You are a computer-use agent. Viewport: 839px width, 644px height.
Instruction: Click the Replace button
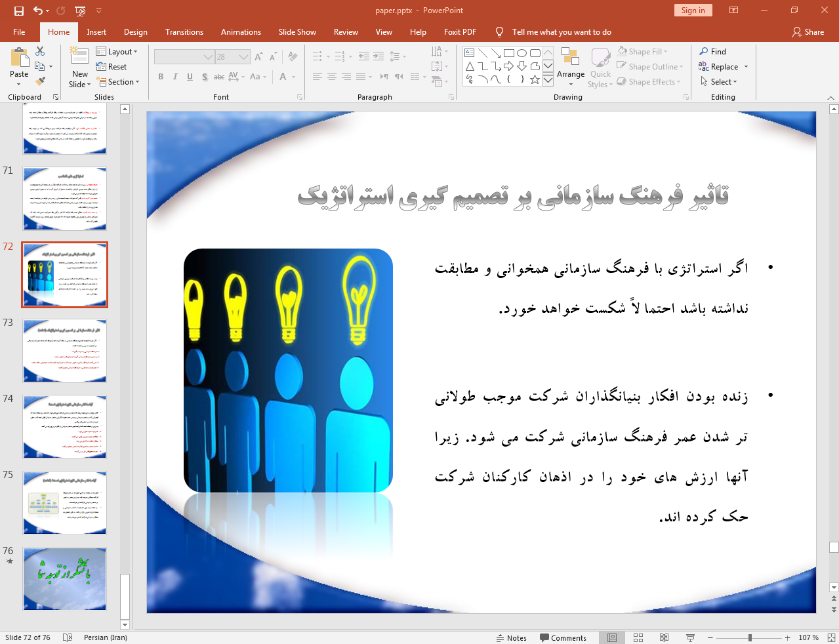720,67
